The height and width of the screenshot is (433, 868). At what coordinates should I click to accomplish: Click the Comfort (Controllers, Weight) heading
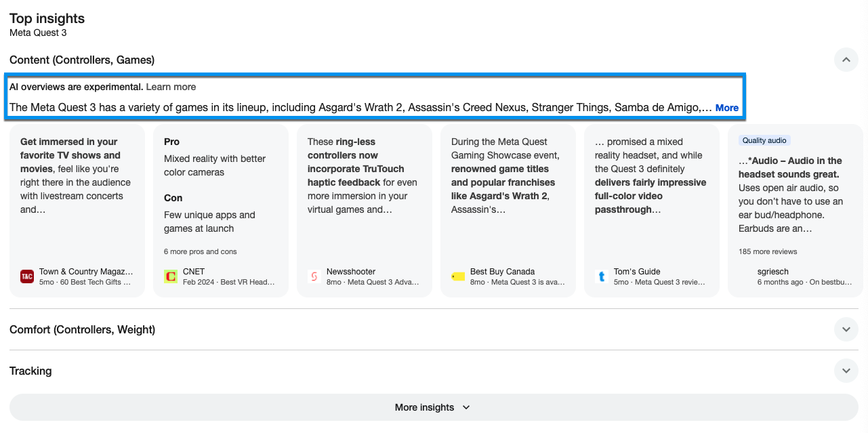tap(83, 329)
